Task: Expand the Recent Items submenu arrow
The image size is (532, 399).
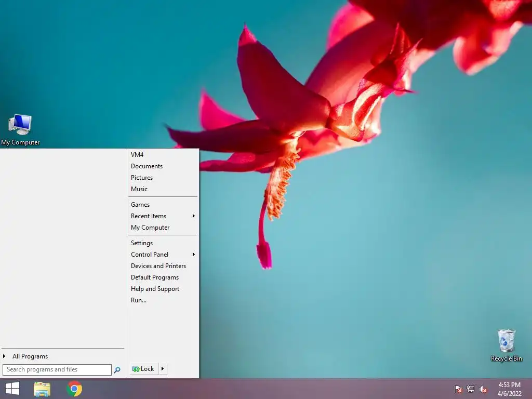Action: [194, 216]
